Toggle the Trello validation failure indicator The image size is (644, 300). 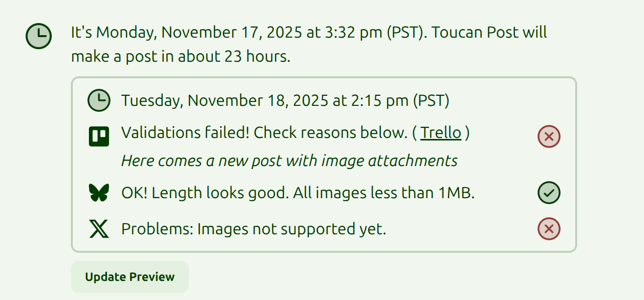click(x=549, y=136)
